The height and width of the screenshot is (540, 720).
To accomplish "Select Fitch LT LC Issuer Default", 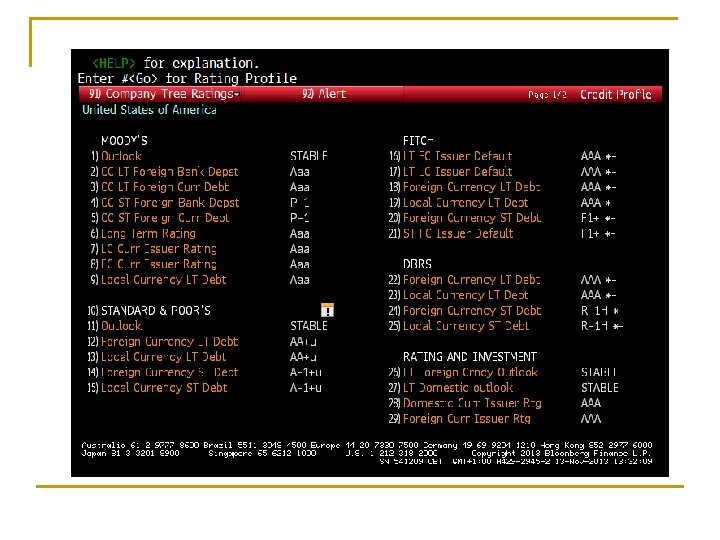I will (x=450, y=172).
